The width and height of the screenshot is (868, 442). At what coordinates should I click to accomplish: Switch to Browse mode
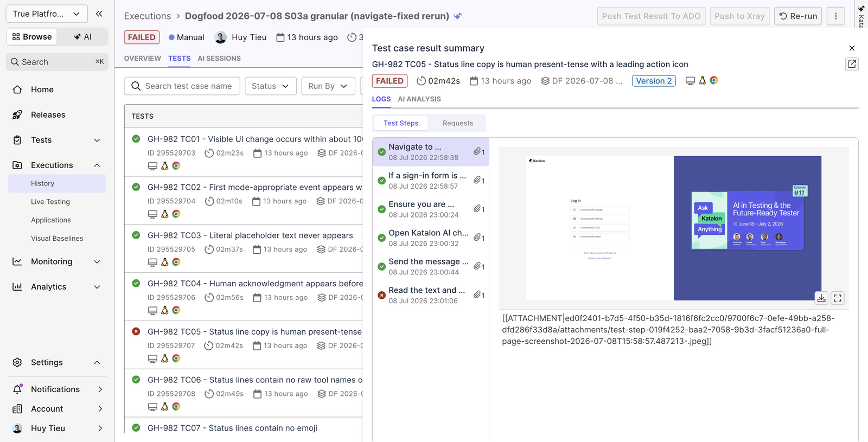(x=32, y=37)
